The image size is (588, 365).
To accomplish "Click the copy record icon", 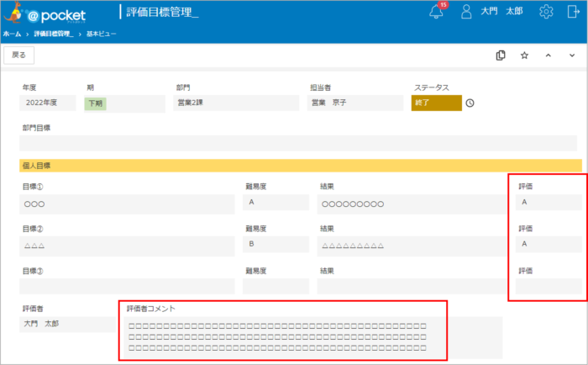I will point(501,56).
